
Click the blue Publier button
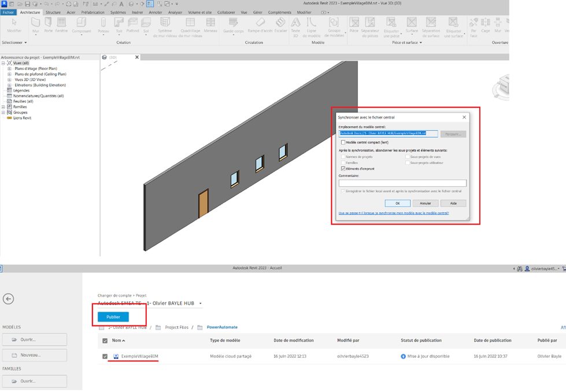click(113, 317)
